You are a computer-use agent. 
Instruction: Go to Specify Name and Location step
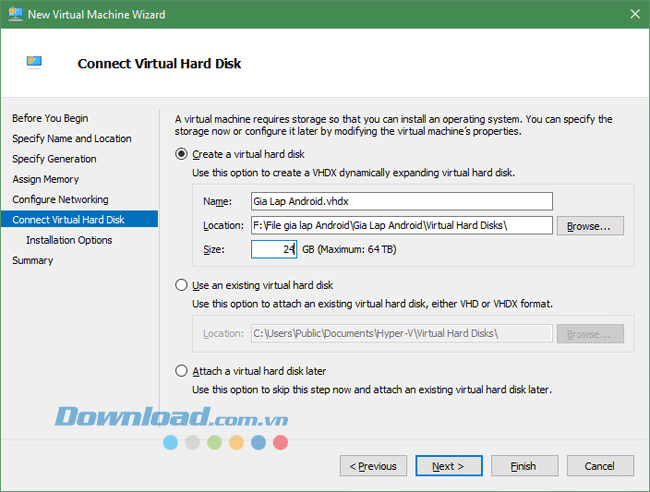[72, 138]
